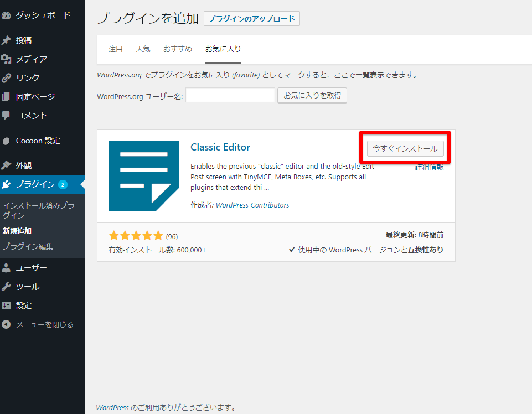This screenshot has width=532, height=414.
Task: Open 詳細情報 link for Classic Editor
Action: pyautogui.click(x=429, y=167)
